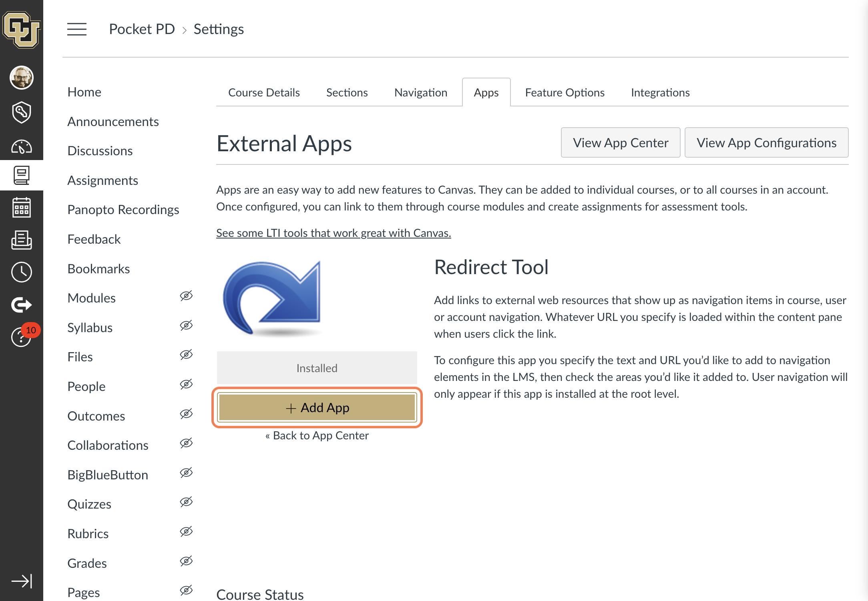The height and width of the screenshot is (601, 868).
Task: Click the hidden eye icon next to People
Action: (186, 384)
